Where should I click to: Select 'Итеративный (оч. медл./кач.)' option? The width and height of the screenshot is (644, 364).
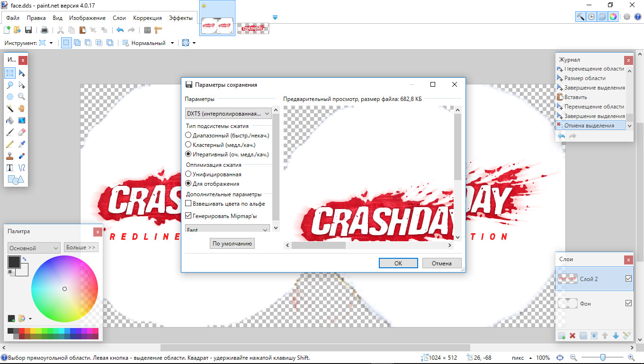(x=227, y=154)
